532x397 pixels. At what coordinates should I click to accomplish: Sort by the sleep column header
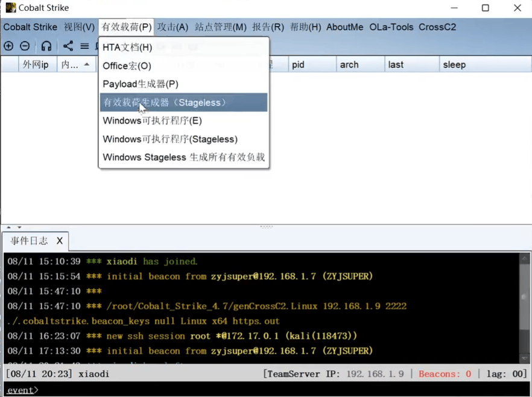pos(485,65)
